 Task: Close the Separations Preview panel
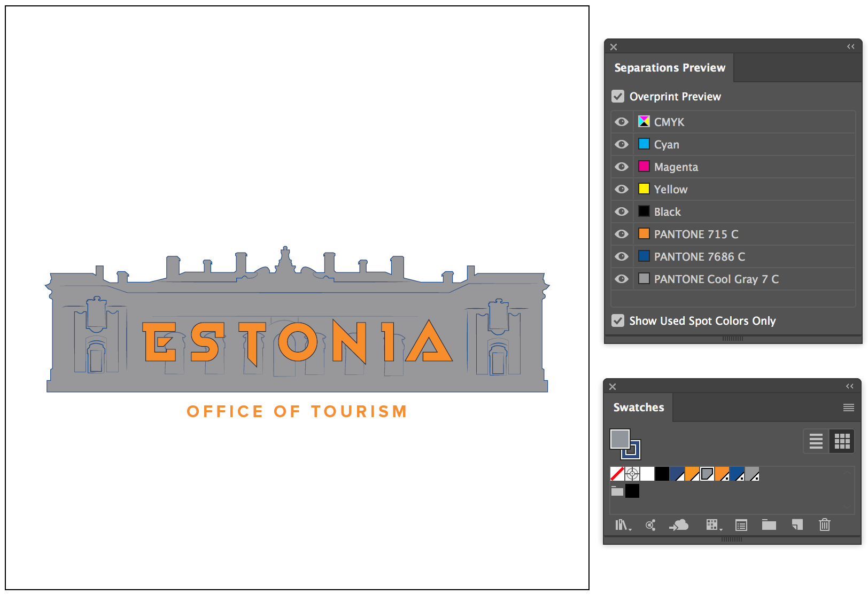(x=614, y=47)
